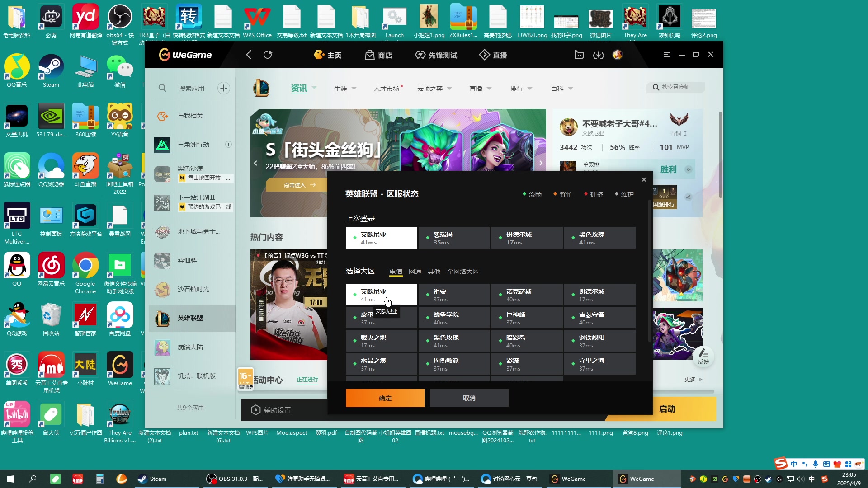Expand the 直播 dropdown in LoL nav
Viewport: 868px width, 488px height.
(x=489, y=89)
